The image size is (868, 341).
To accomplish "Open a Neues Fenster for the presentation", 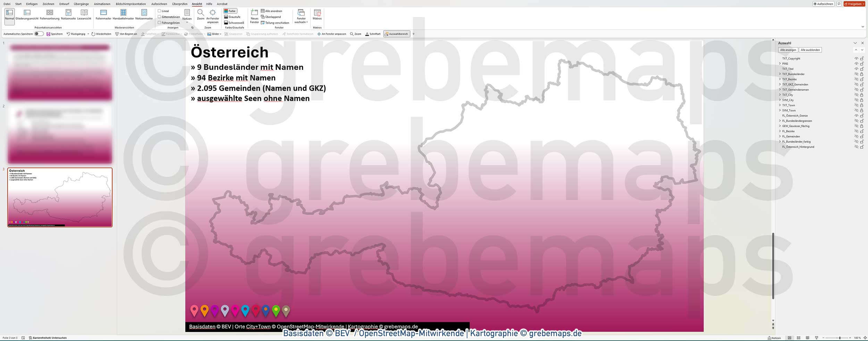I will pos(254,15).
